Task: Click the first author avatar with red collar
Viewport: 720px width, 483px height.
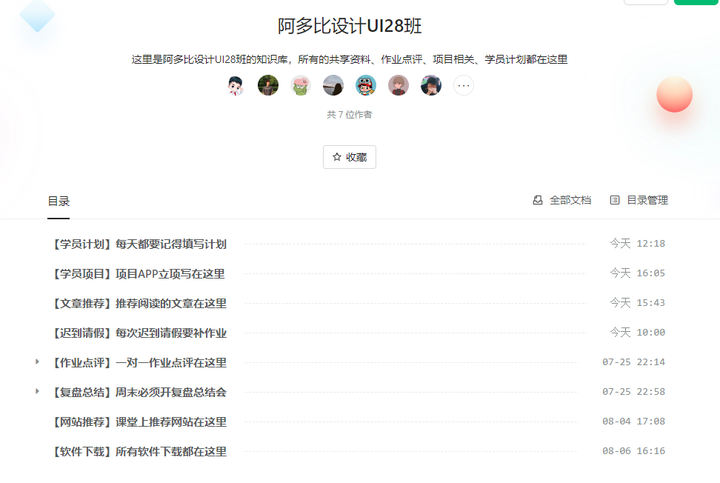Action: pos(236,85)
